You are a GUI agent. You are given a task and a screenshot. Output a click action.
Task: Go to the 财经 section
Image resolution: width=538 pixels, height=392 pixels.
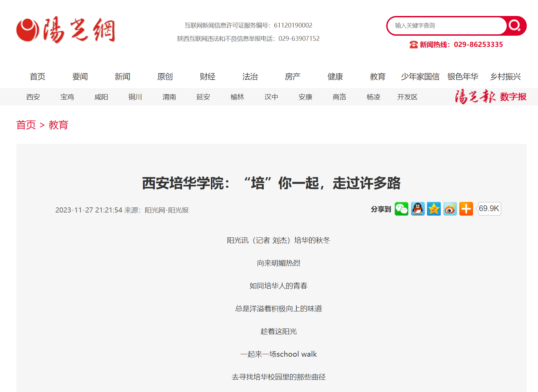click(208, 77)
